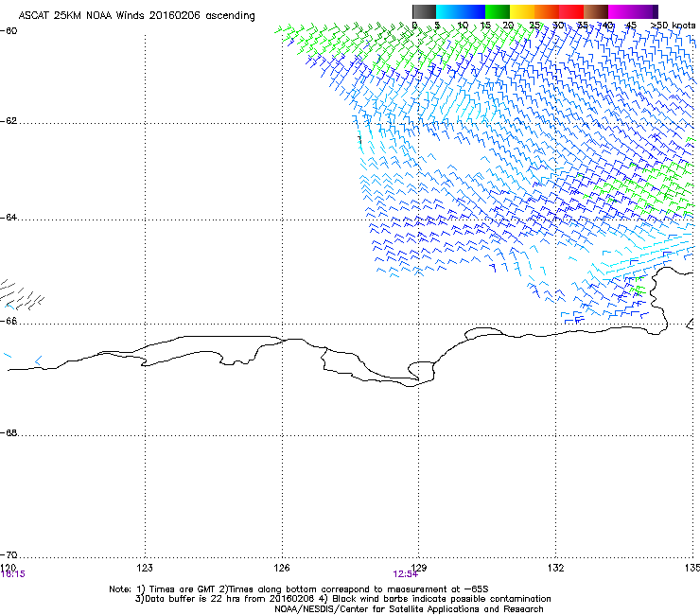The image size is (700, 615).
Task: Click the '-60' latitude label
Action: pyautogui.click(x=9, y=30)
